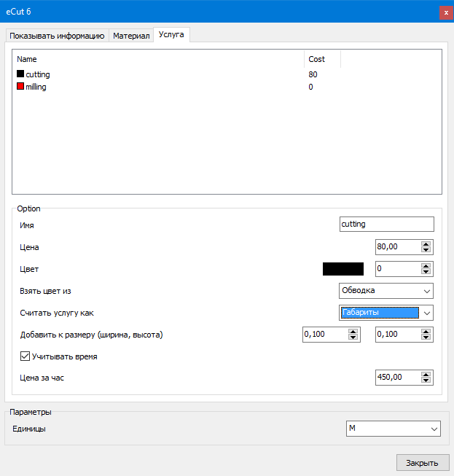Screen dimensions: 454x476
Task: Switch to the Материал tab
Action: [131, 36]
